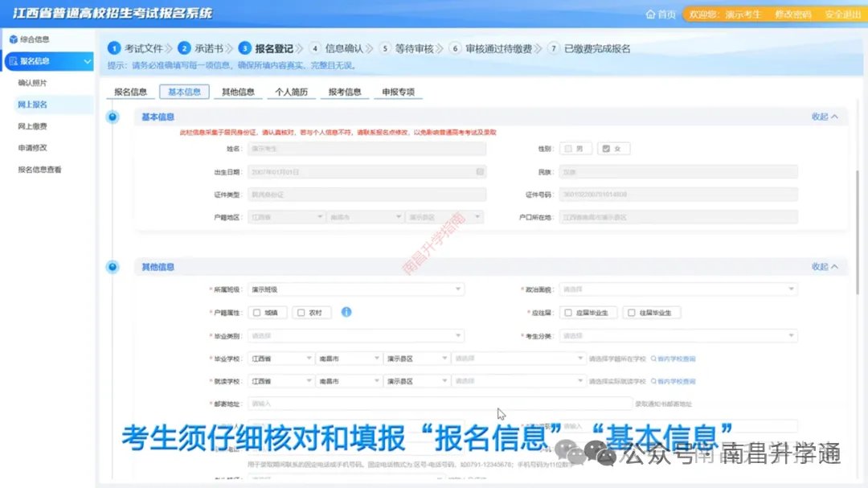Check the 往届毕业生 option
868x488 pixels.
pyautogui.click(x=632, y=313)
